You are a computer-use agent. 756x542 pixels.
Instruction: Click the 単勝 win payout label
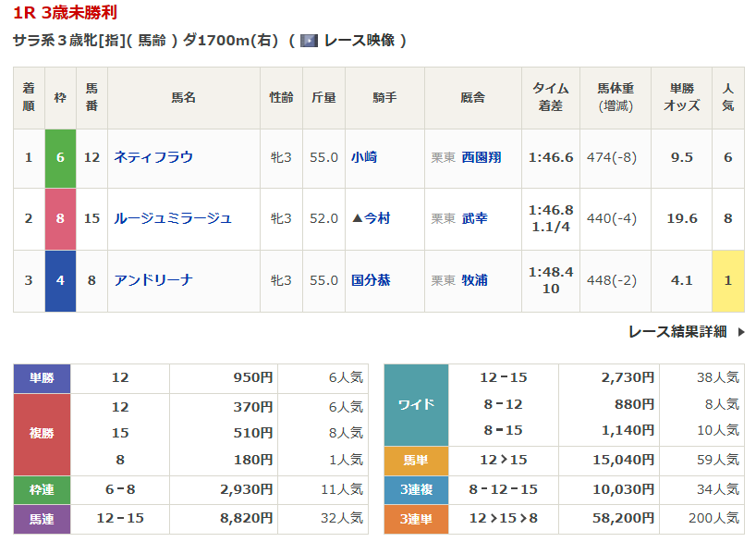43,378
